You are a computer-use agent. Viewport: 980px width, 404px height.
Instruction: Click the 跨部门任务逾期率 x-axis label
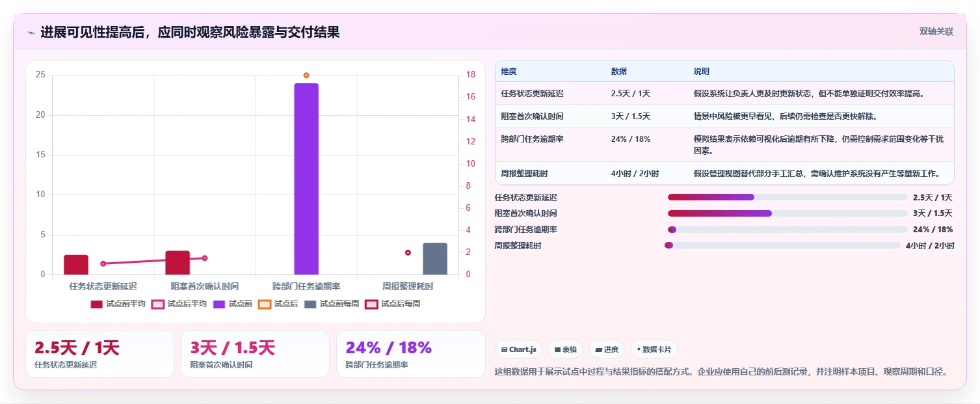pyautogui.click(x=306, y=286)
